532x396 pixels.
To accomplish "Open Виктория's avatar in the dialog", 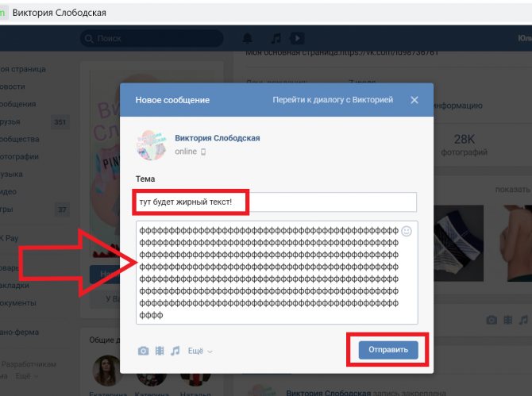I will click(x=152, y=144).
